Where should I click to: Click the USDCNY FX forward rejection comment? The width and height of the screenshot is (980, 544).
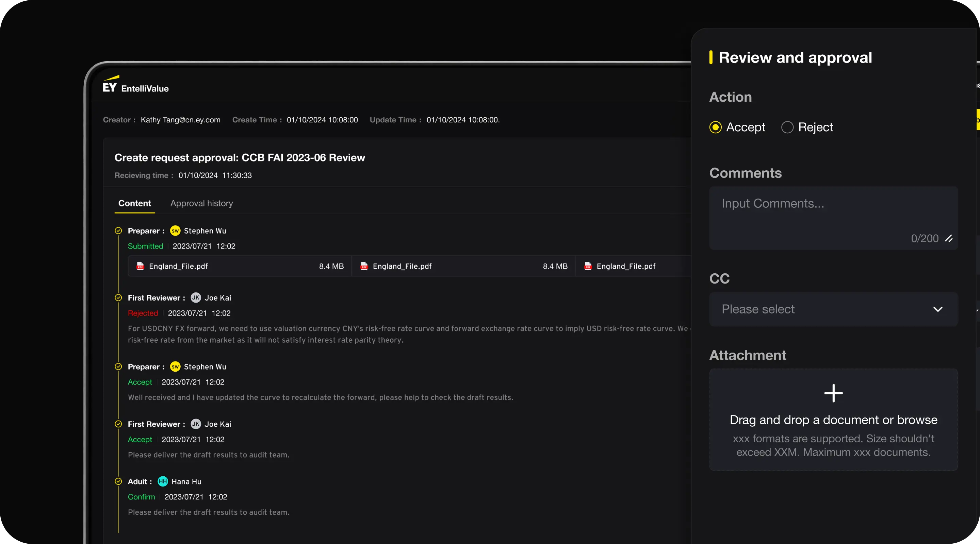click(409, 334)
